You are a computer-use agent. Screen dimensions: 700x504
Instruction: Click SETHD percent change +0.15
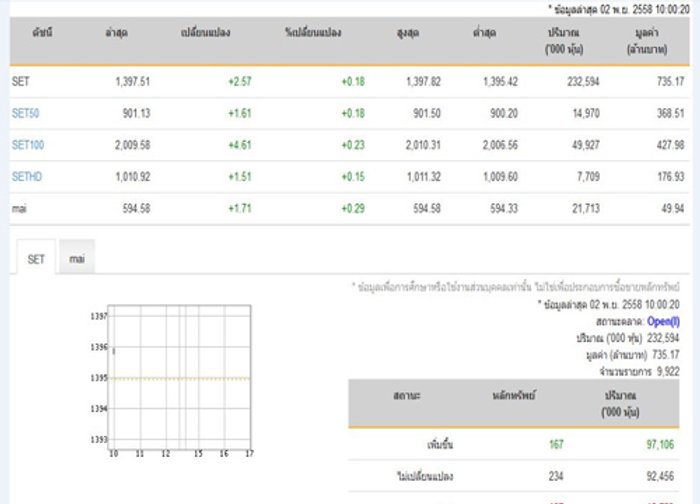pos(353,177)
